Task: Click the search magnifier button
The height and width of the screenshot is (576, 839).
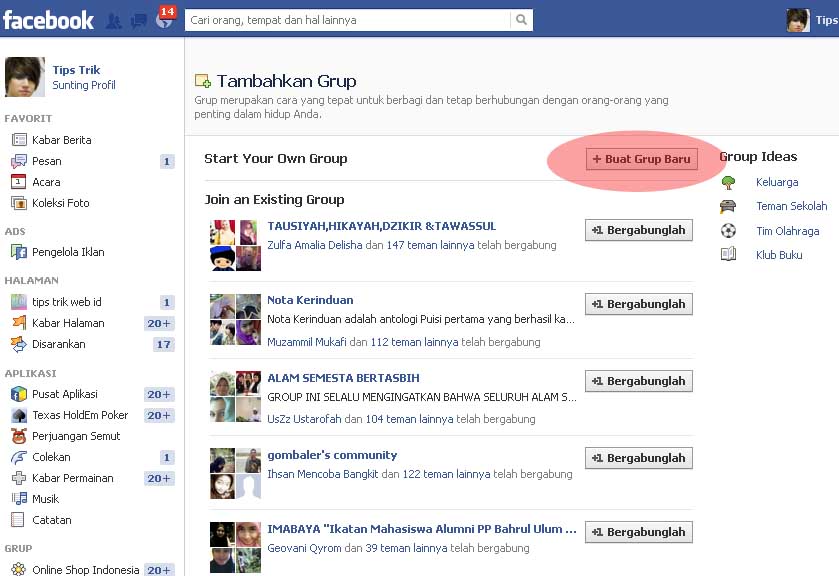Action: (x=521, y=20)
